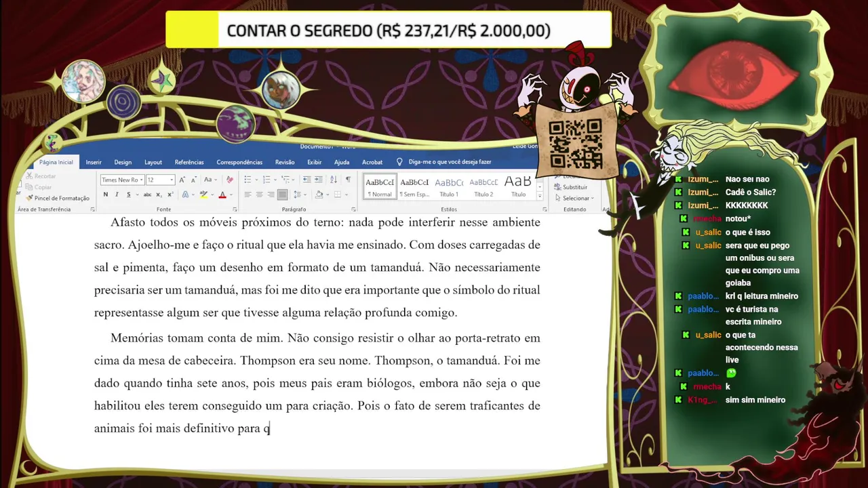
Task: Click the Substituir replace button
Action: point(571,187)
